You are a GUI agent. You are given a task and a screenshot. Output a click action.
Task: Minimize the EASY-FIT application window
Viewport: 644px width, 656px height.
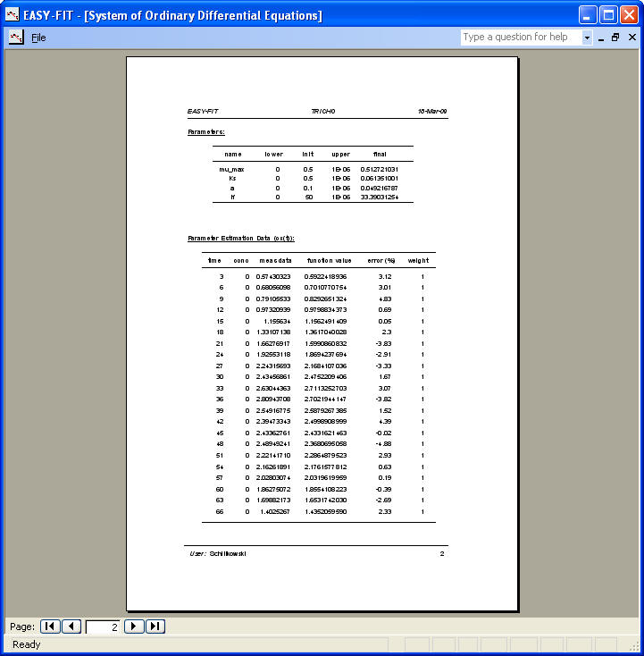click(588, 15)
